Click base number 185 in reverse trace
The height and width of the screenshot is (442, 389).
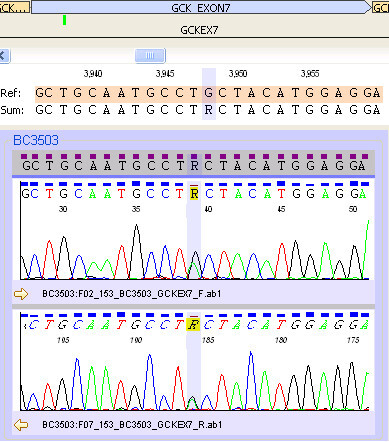point(208,340)
